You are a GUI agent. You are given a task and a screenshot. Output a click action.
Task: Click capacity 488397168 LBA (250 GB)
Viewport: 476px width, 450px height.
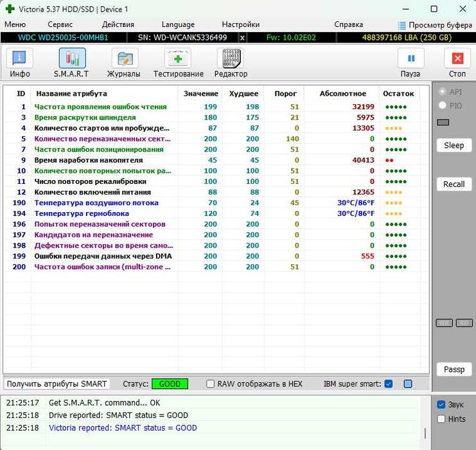[x=407, y=38]
